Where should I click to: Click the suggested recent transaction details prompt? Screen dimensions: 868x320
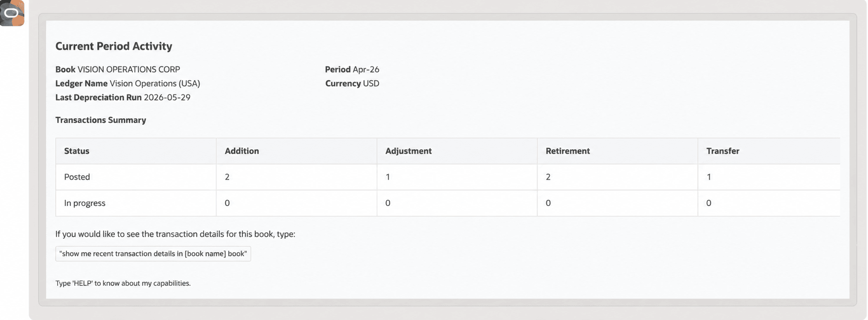click(153, 253)
